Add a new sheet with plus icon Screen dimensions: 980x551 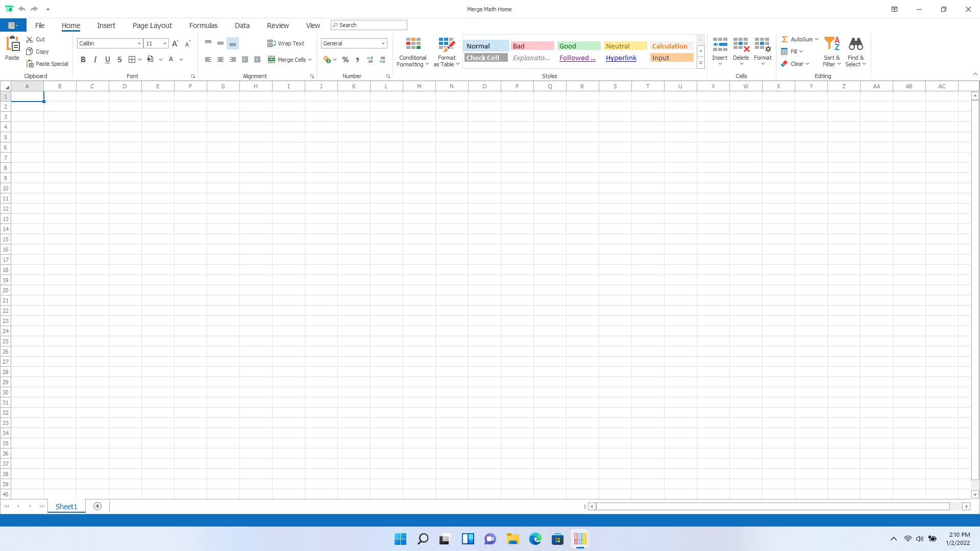point(97,506)
